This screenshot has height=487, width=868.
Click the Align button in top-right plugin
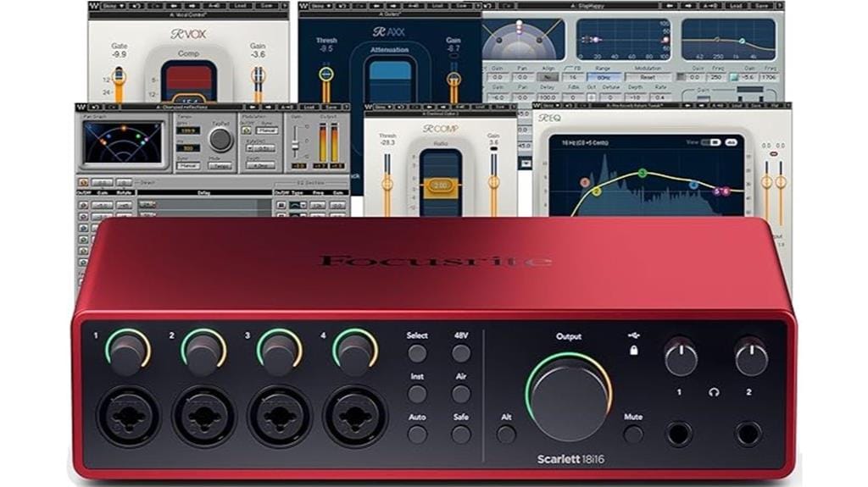547,77
